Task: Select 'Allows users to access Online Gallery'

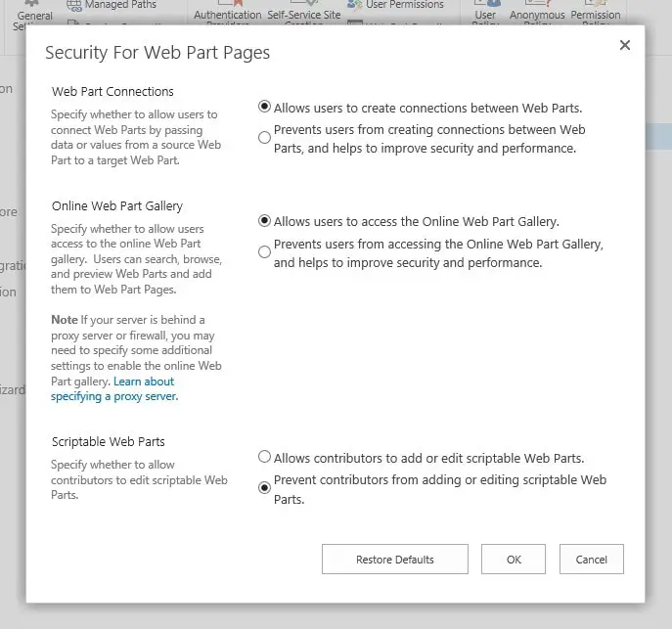Action: [x=264, y=221]
